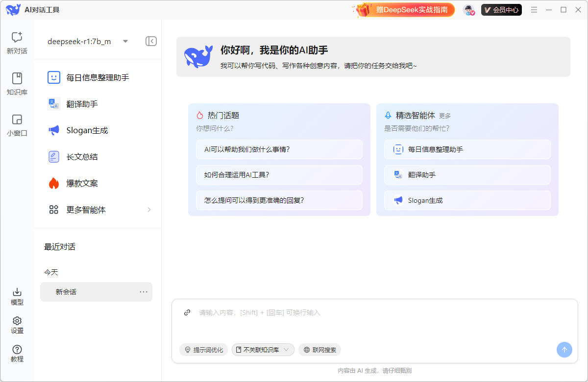The width and height of the screenshot is (588, 382).
Task: Open the 不关联知识库 dropdown
Action: [263, 350]
